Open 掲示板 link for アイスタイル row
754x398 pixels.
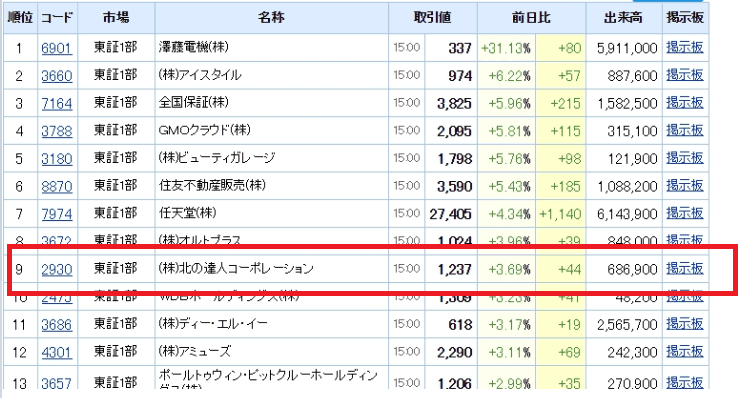click(685, 75)
